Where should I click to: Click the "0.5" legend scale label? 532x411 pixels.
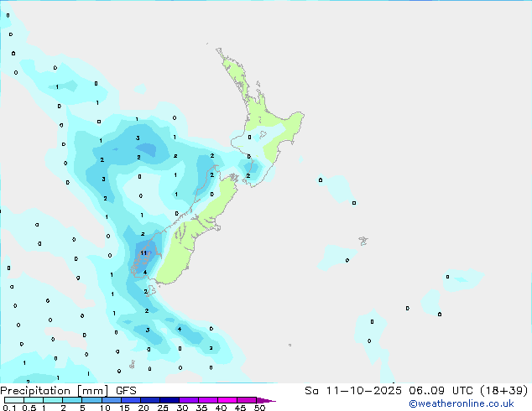[x=29, y=408]
